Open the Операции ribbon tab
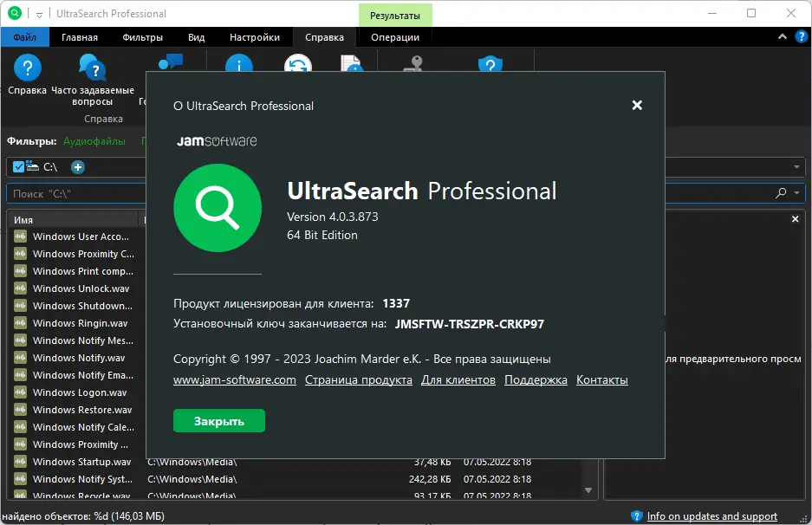812x525 pixels. click(x=394, y=37)
